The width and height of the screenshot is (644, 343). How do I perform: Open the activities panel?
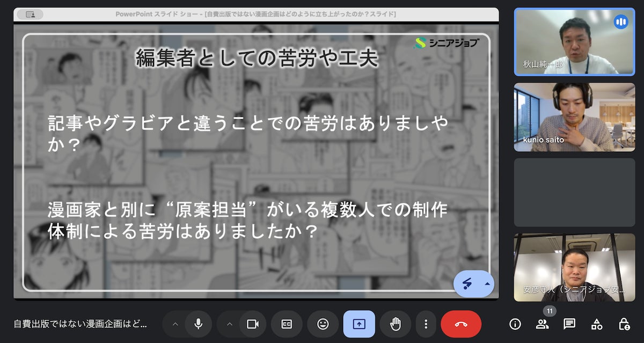(x=597, y=324)
